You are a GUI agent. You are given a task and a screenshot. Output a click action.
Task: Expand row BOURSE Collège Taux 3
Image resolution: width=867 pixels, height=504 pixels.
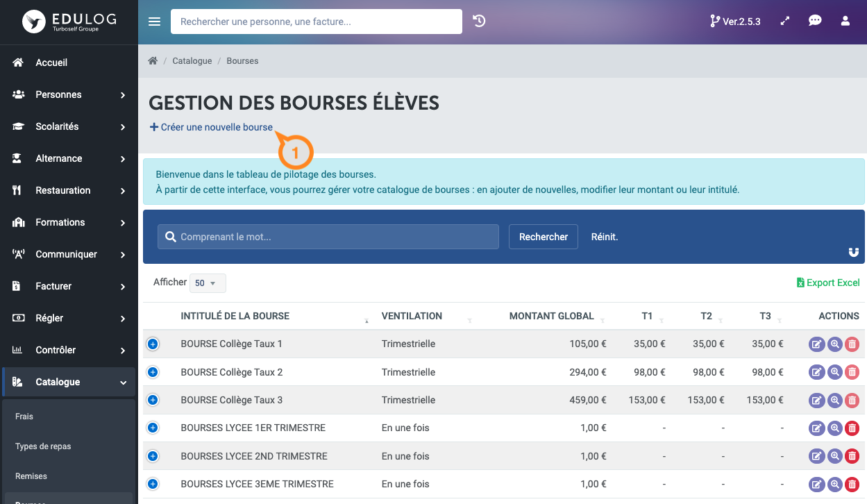pos(153,400)
